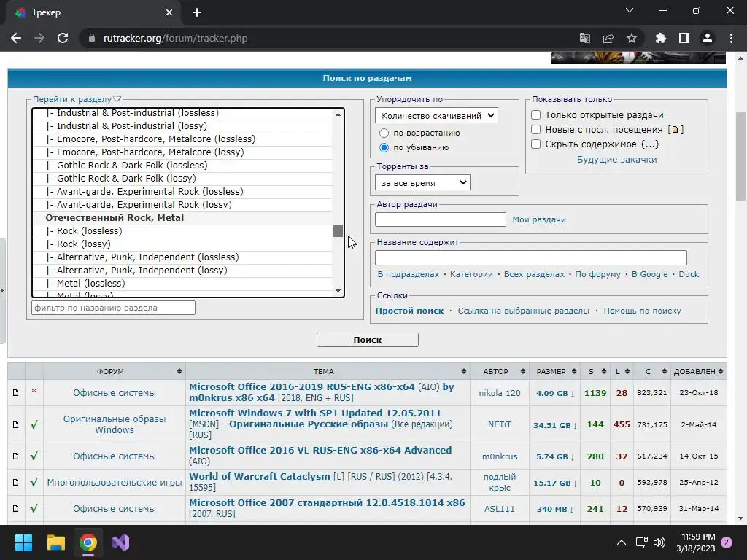Image resolution: width=747 pixels, height=560 pixels.
Task: Close the Трекер tab
Action: click(x=169, y=12)
